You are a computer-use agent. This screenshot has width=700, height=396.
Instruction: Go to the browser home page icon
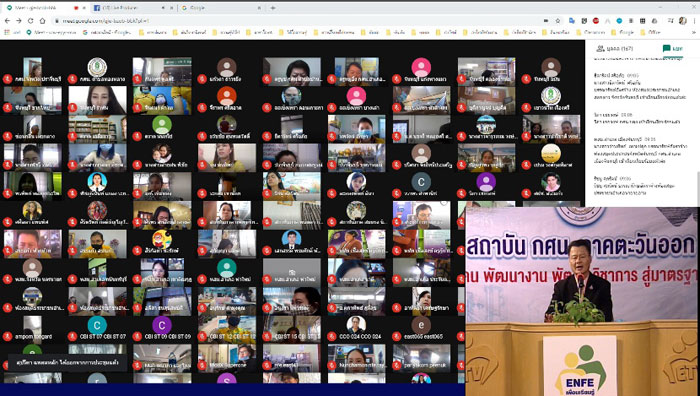click(x=42, y=21)
